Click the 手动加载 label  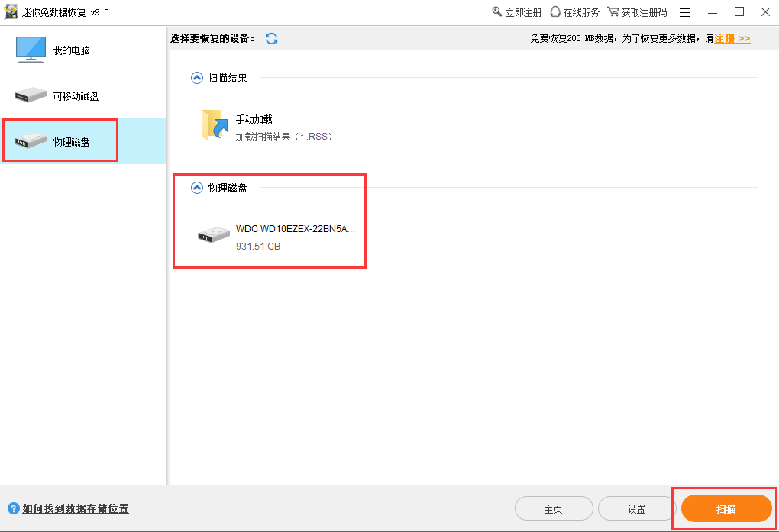click(254, 119)
